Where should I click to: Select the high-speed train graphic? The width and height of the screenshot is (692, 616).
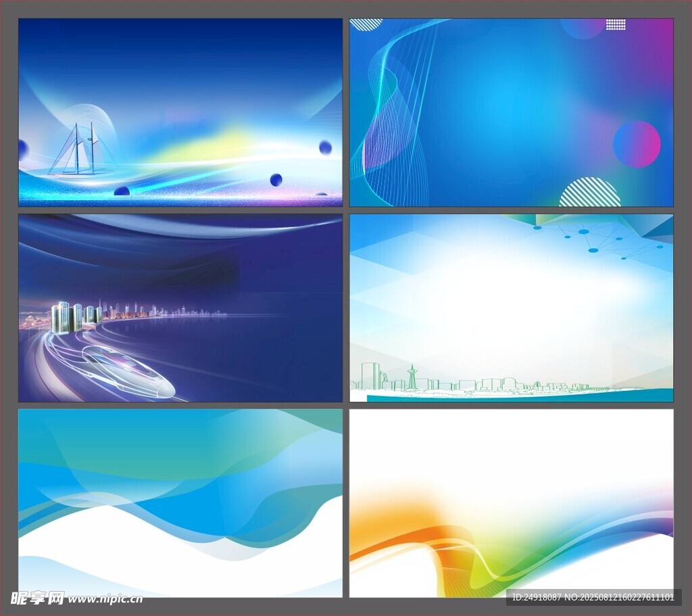click(128, 371)
